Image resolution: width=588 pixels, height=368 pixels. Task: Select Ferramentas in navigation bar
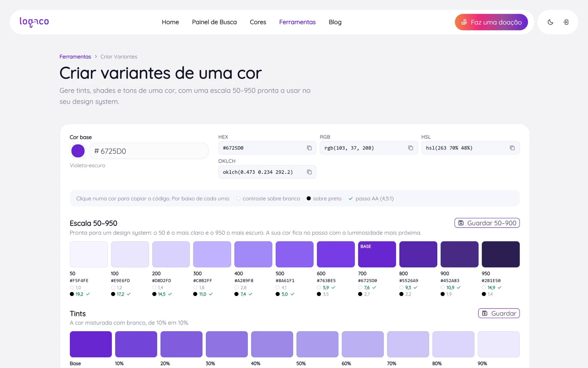click(x=297, y=22)
